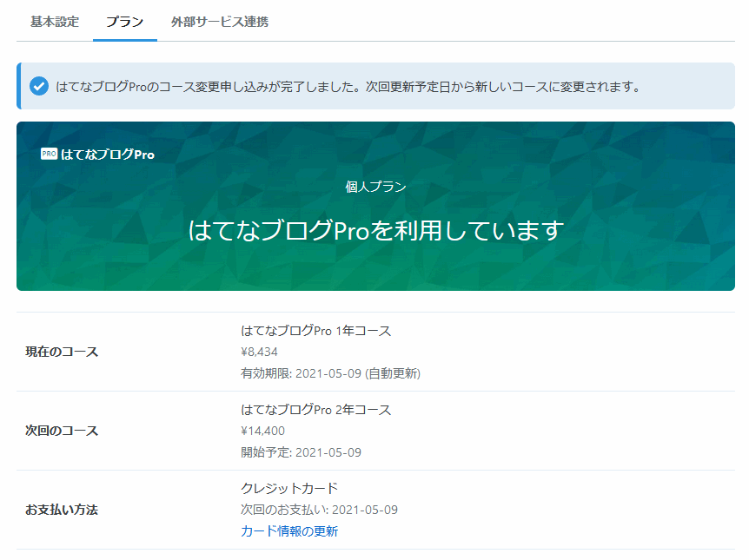This screenshot has width=749, height=560.
Task: Open the 基本設定 tab
Action: [x=55, y=22]
